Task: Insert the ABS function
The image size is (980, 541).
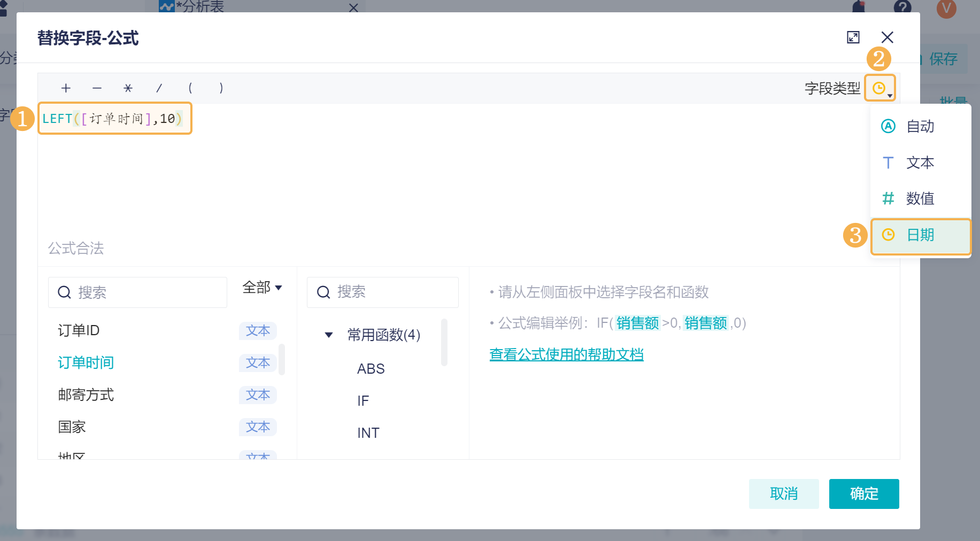Action: pos(371,369)
